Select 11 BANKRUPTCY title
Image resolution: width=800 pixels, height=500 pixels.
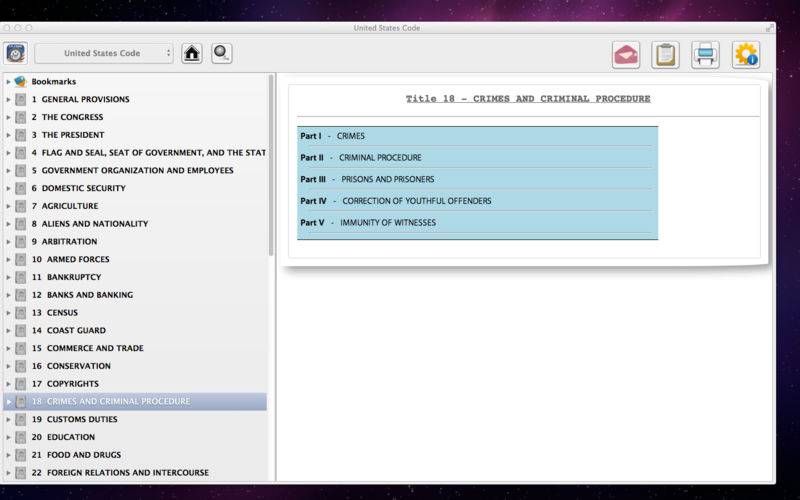click(66, 277)
